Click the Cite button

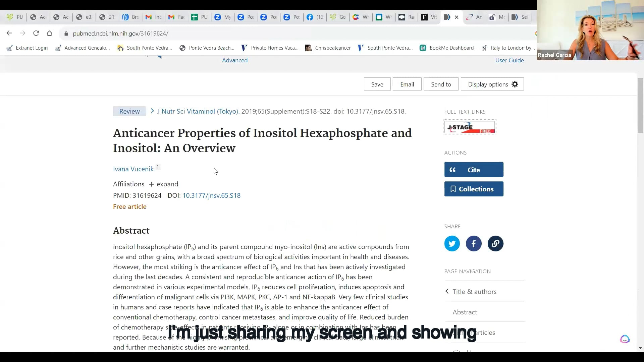474,170
